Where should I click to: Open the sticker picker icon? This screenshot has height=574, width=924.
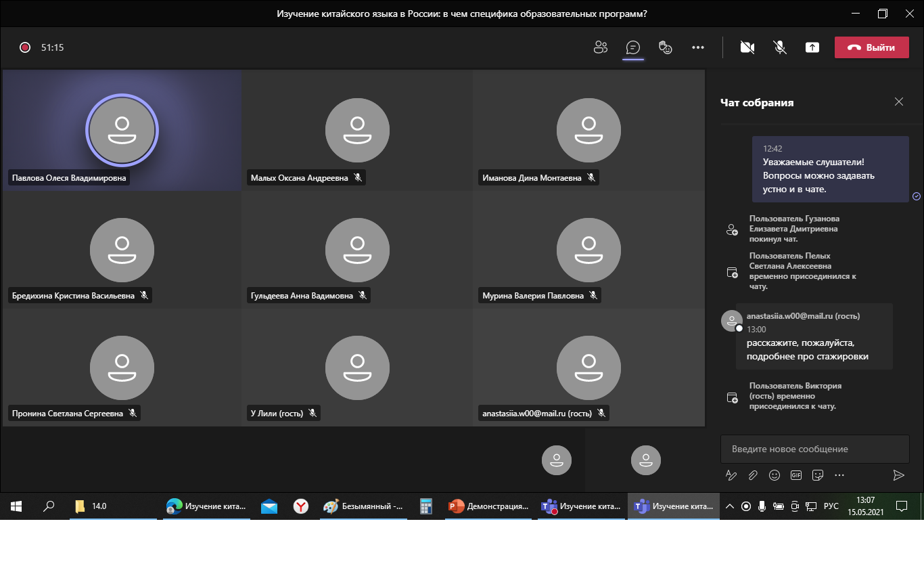818,475
